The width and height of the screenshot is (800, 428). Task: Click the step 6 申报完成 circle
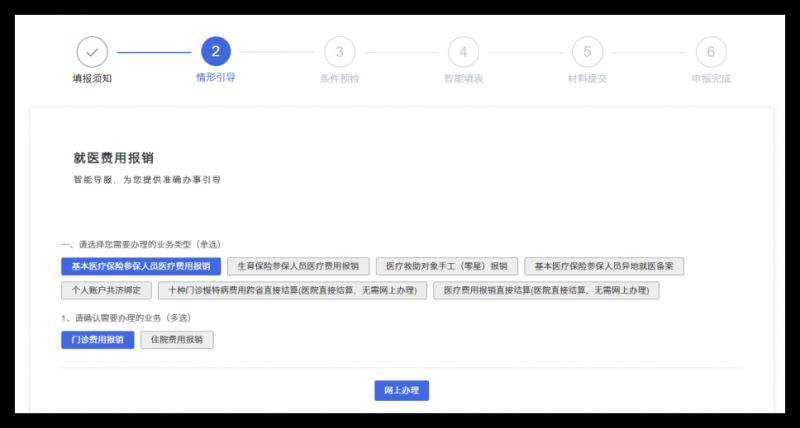point(710,51)
